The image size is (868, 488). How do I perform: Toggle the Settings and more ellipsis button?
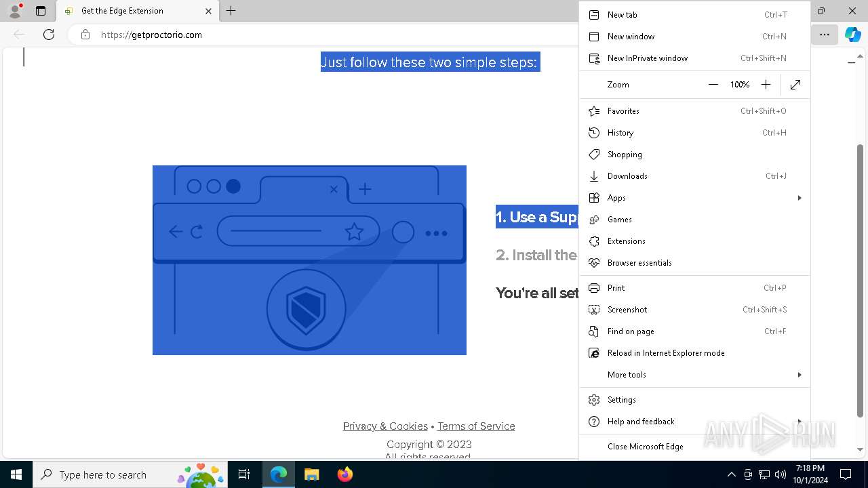(825, 35)
